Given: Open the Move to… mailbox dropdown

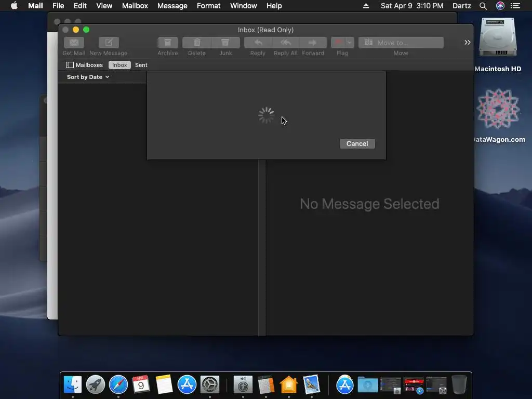Looking at the screenshot, I should click(x=401, y=43).
